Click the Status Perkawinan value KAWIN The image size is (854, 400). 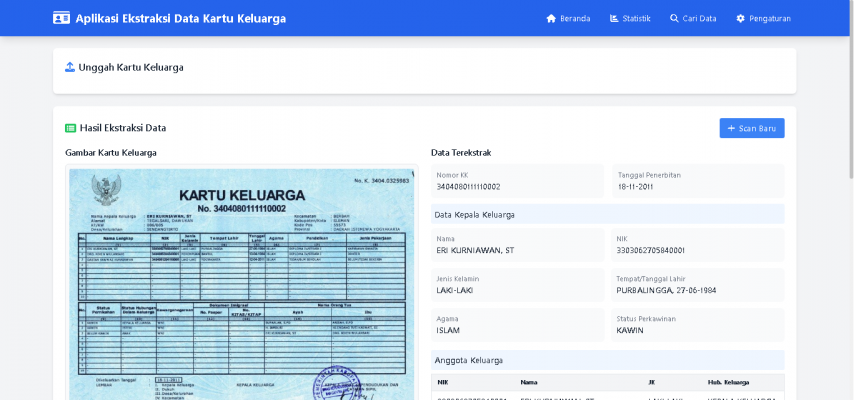(x=630, y=330)
